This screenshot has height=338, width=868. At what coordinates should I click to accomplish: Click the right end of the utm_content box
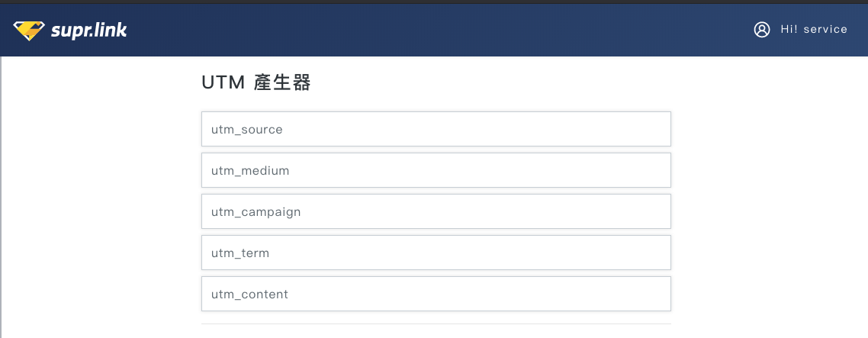tap(656, 294)
